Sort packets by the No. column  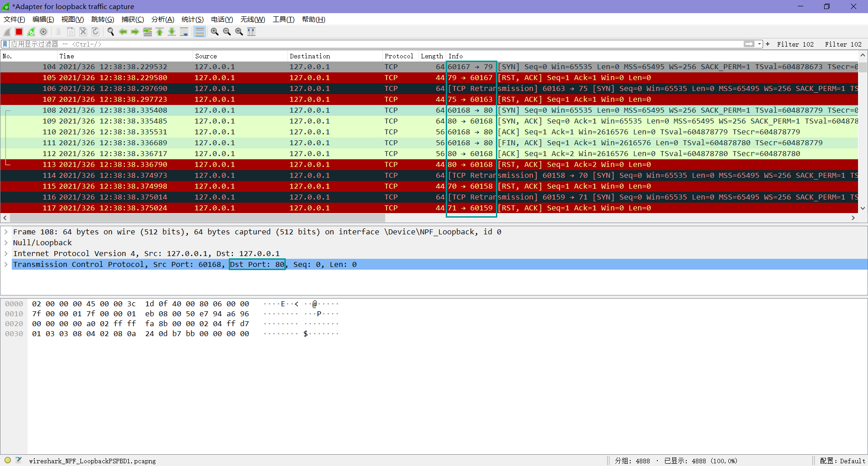28,56
